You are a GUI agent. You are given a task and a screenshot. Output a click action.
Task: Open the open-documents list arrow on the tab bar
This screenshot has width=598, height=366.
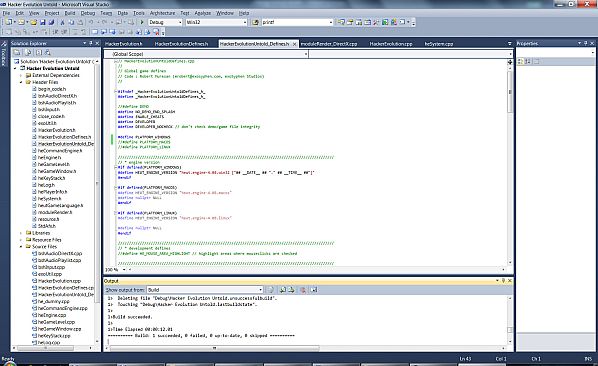[510, 44]
